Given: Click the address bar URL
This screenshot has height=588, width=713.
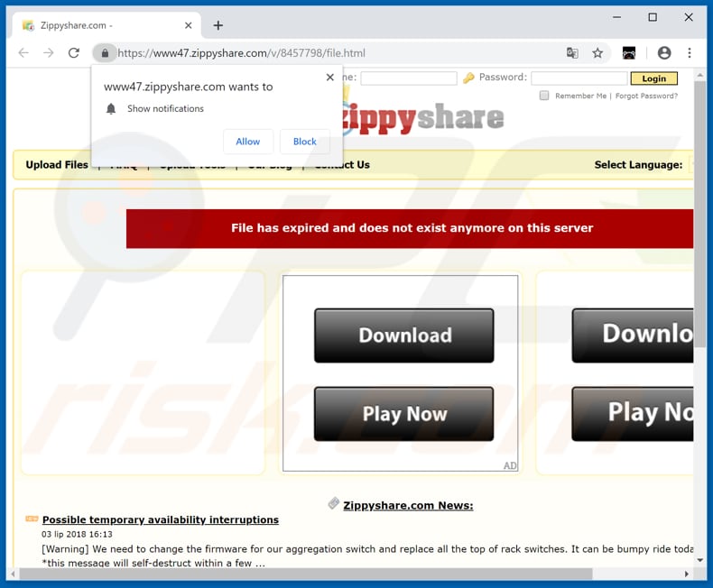Looking at the screenshot, I should tap(241, 53).
